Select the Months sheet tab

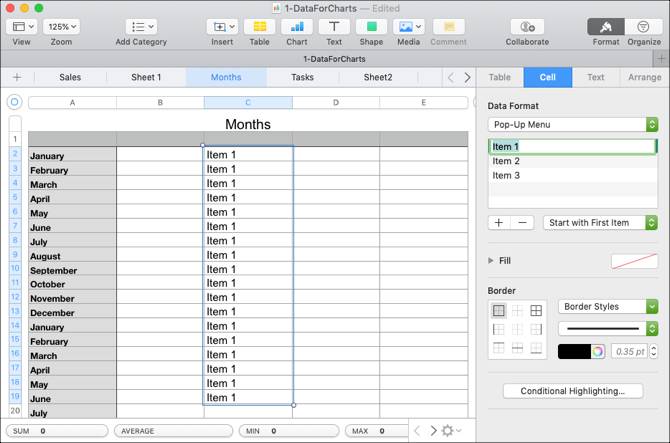click(226, 77)
